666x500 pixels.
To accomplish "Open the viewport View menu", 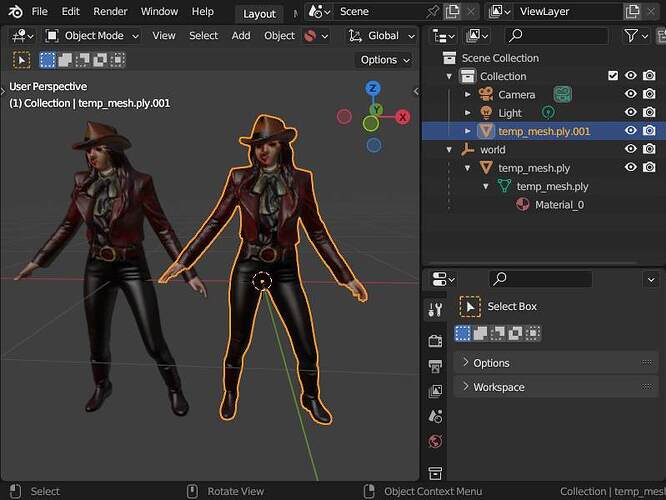I will pos(164,36).
